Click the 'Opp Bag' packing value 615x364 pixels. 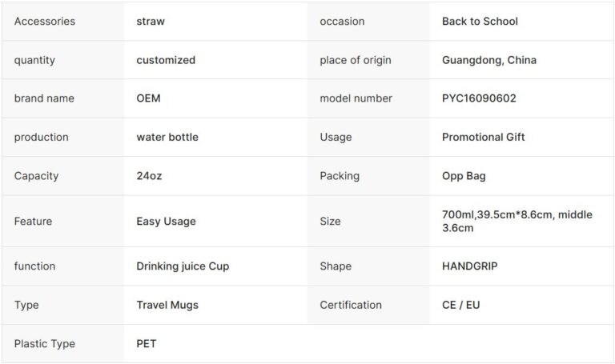point(464,176)
